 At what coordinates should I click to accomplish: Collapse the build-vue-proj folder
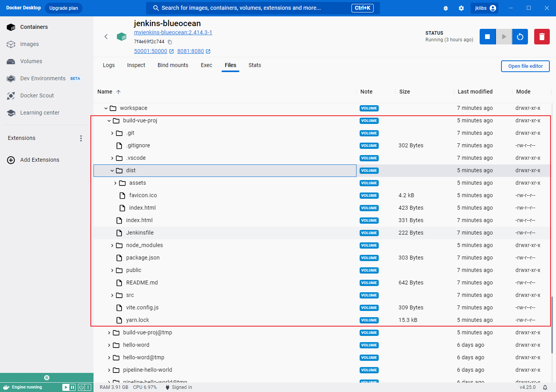[x=109, y=121]
